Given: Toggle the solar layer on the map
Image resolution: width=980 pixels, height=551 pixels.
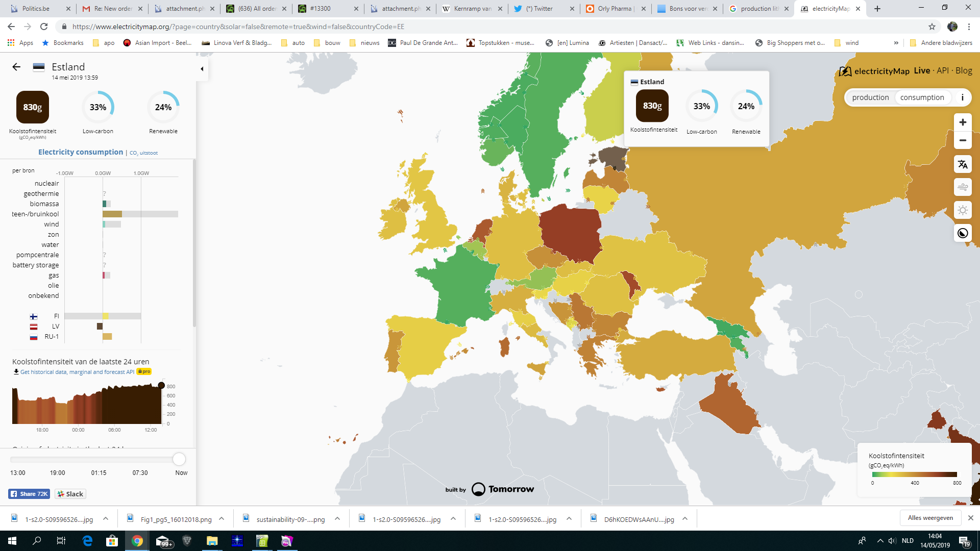Looking at the screenshot, I should [x=963, y=210].
